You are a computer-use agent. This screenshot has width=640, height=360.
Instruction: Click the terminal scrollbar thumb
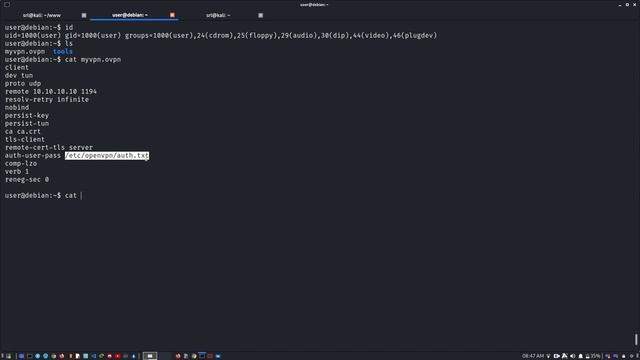coord(636,339)
